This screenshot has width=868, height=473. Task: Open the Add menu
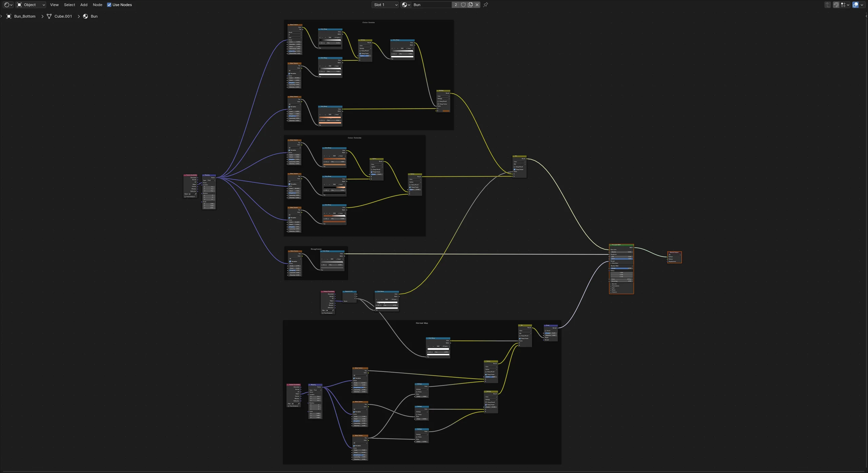pyautogui.click(x=84, y=5)
